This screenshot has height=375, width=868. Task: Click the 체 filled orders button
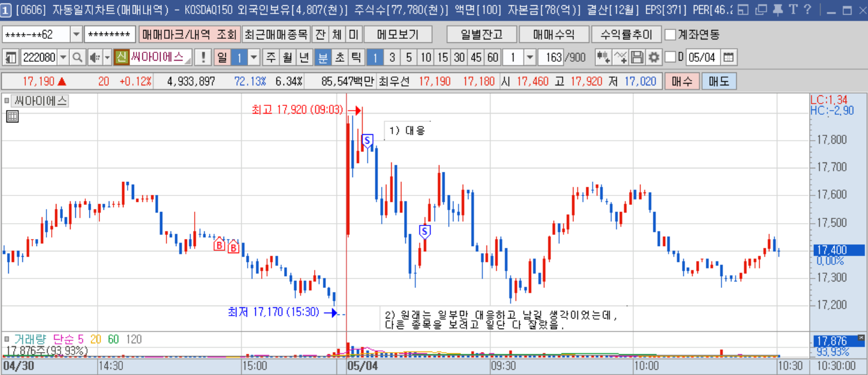(x=337, y=35)
